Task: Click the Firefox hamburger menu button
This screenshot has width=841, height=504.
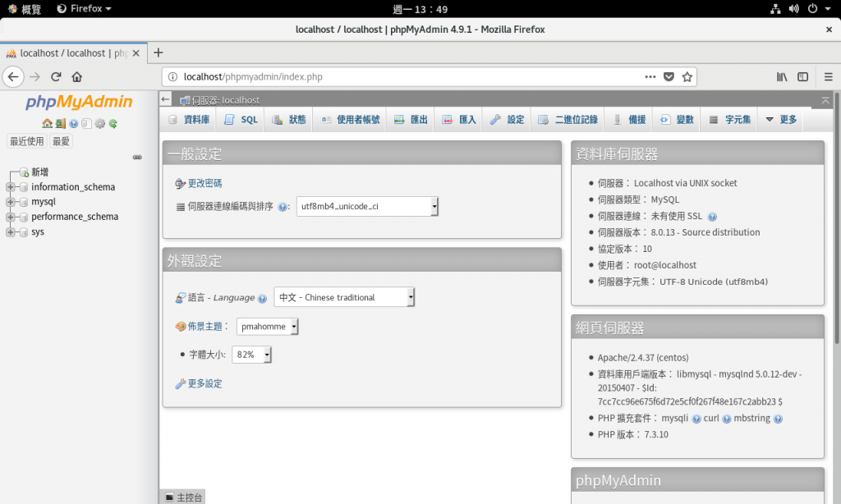Action: 828,76
